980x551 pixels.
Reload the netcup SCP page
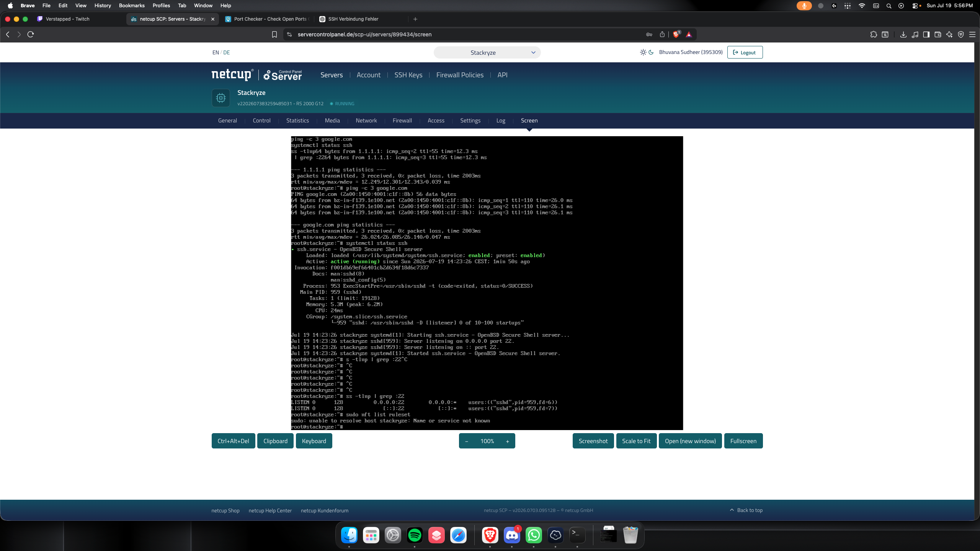coord(31,34)
